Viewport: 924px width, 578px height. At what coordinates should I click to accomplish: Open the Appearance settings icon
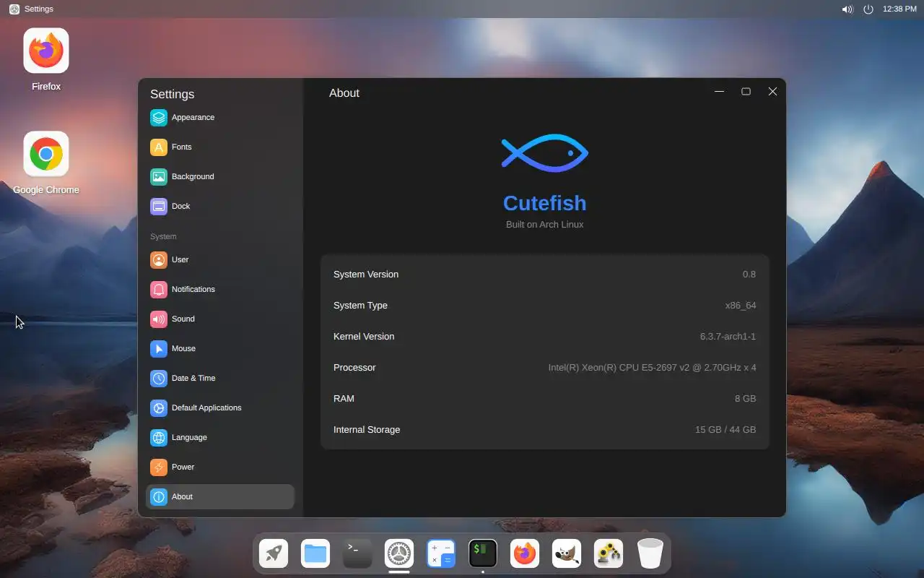pos(159,117)
